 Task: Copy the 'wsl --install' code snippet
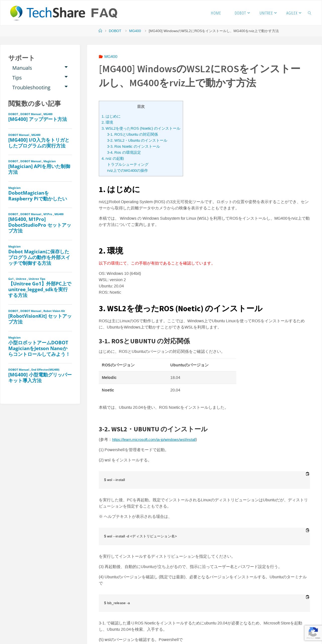coord(307,474)
